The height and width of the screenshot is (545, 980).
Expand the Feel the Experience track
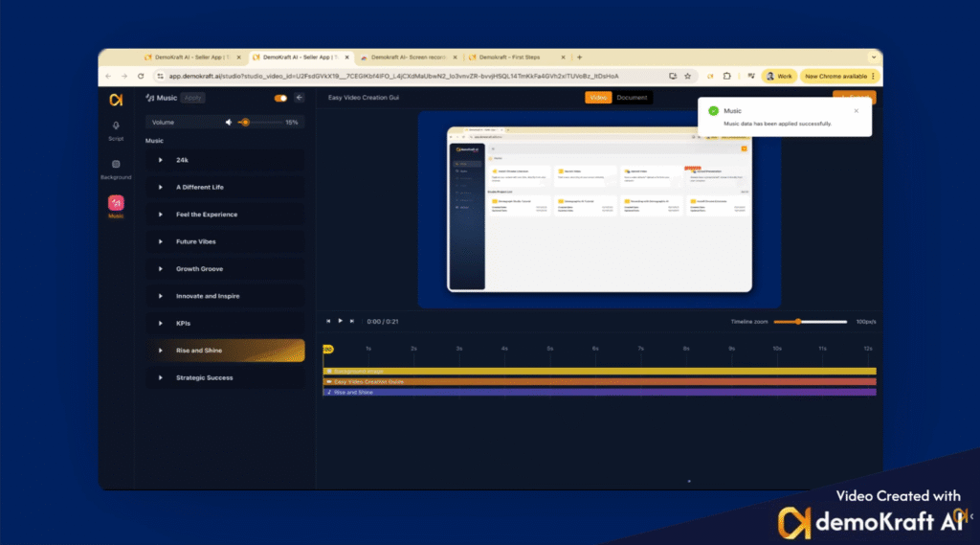161,215
